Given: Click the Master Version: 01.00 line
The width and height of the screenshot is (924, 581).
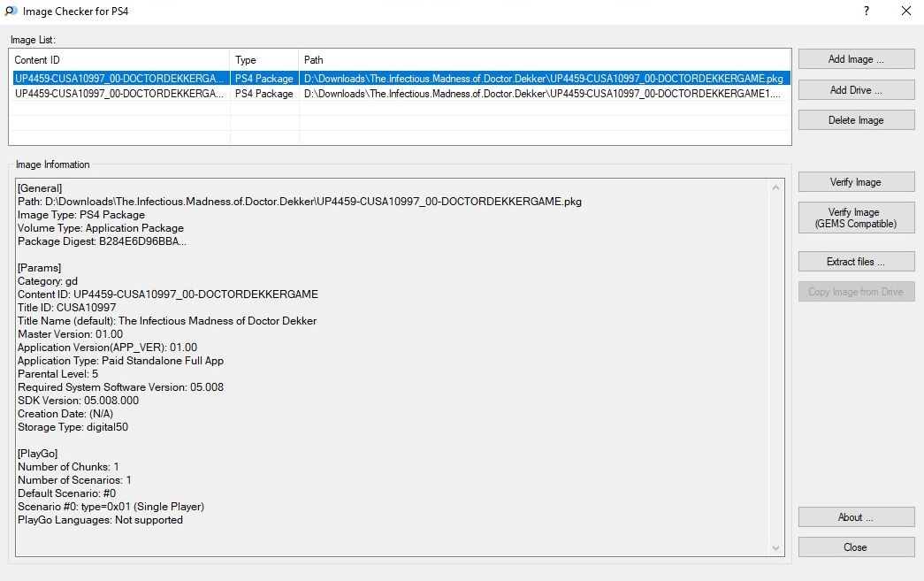Looking at the screenshot, I should click(x=70, y=334).
